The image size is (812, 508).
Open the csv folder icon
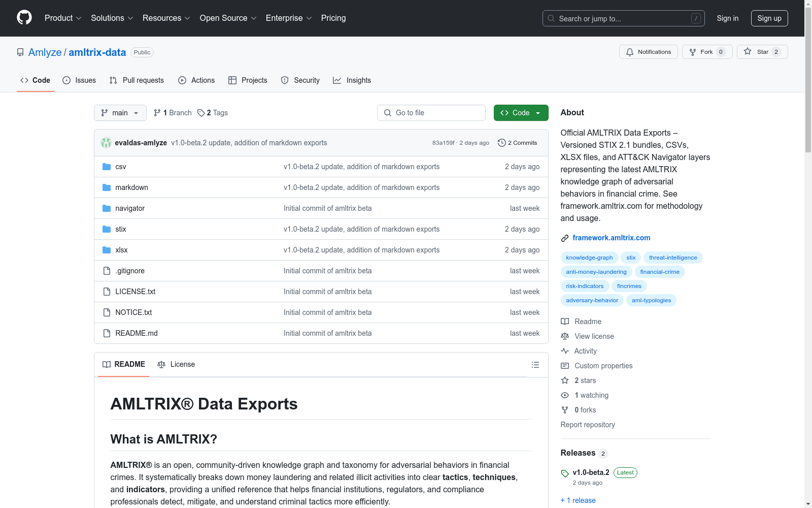(107, 167)
